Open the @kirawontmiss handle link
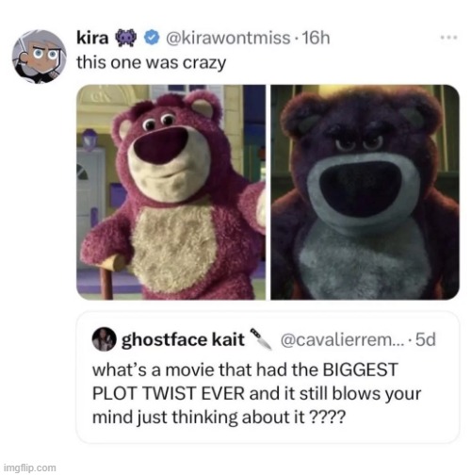 pyautogui.click(x=228, y=39)
